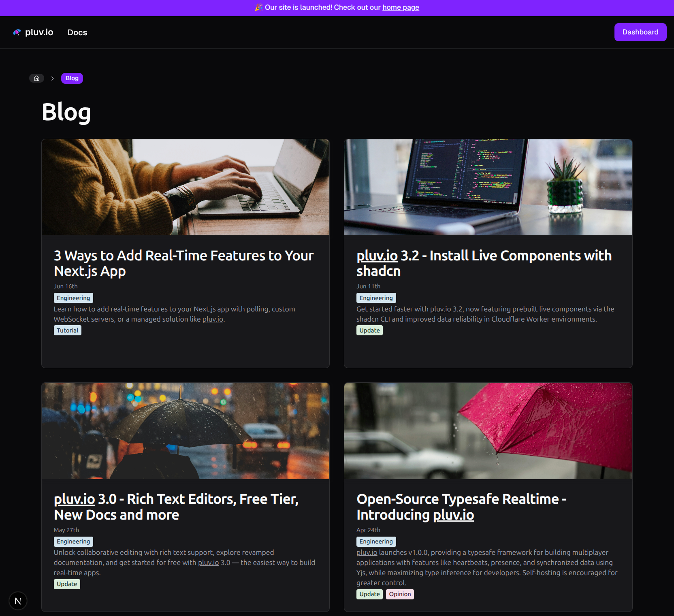Screen dimensions: 674x616
Task: Click pluv.io link starting the v1.0.0 description
Action: pyautogui.click(x=367, y=552)
